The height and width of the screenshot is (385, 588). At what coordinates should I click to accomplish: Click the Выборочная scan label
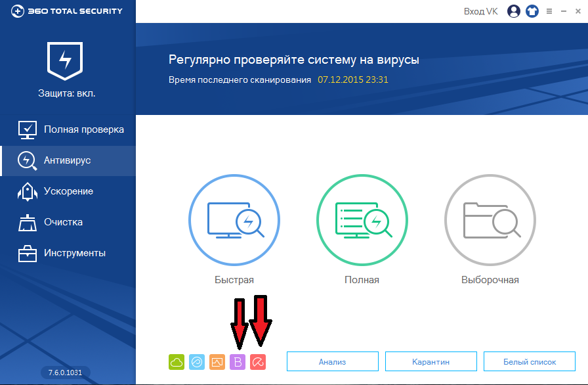tap(490, 280)
